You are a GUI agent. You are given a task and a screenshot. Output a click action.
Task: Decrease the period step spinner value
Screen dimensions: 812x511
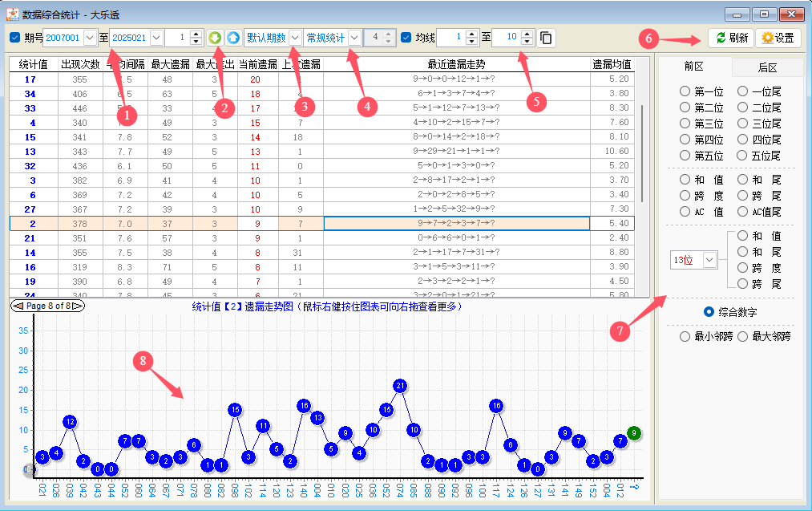(x=196, y=42)
